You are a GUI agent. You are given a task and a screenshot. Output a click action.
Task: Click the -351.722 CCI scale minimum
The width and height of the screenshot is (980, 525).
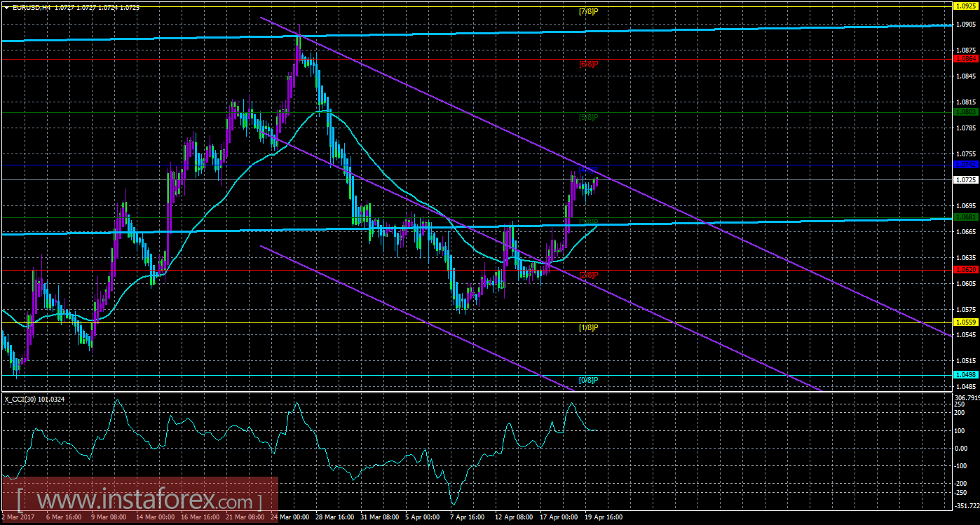click(x=967, y=505)
